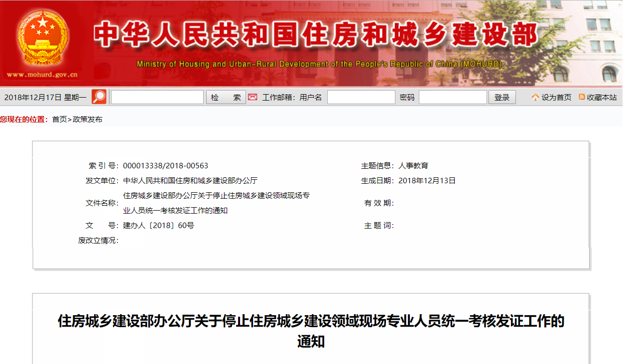Click into the 密码 password field
623x364 pixels.
(452, 97)
